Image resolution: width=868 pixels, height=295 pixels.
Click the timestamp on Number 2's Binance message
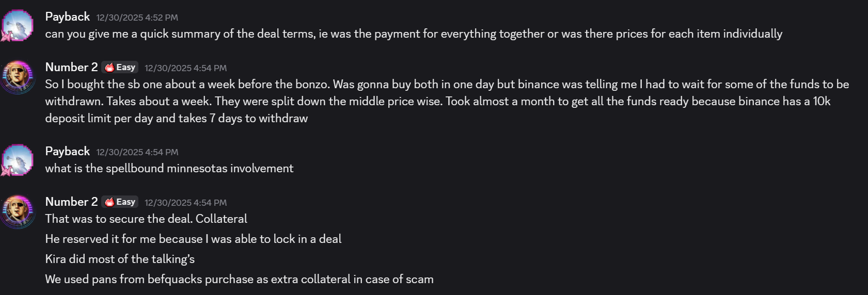185,68
